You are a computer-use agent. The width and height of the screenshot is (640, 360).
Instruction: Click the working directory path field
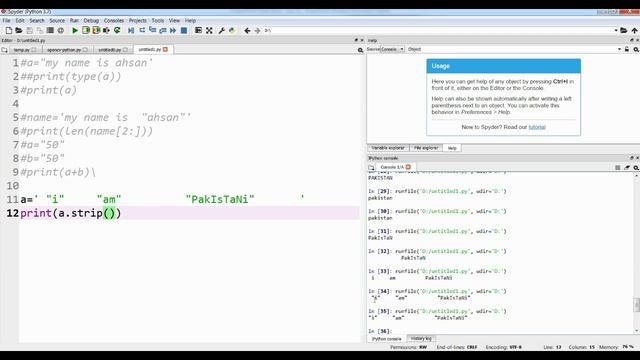pyautogui.click(x=441, y=30)
